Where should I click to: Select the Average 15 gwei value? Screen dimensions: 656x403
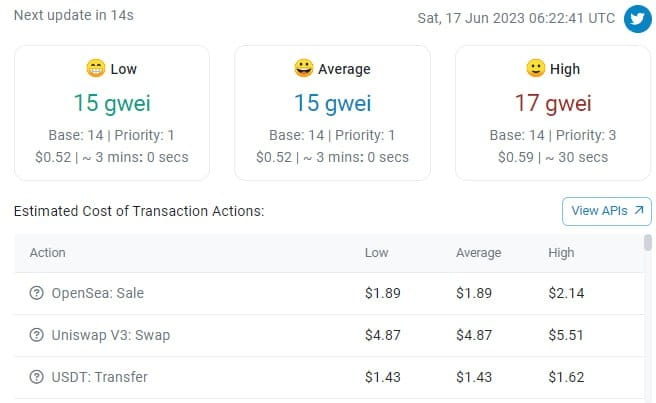pyautogui.click(x=333, y=103)
